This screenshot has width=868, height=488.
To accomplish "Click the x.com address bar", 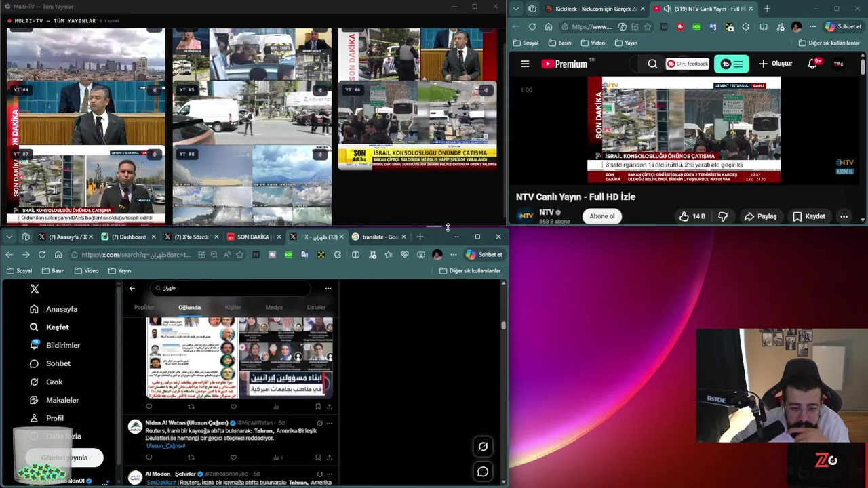I will [x=135, y=255].
